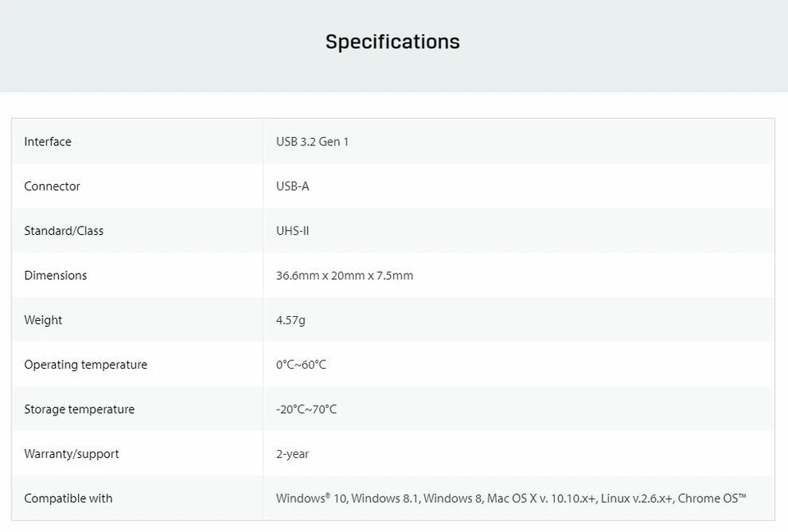Click the Weight row label

[x=43, y=320]
